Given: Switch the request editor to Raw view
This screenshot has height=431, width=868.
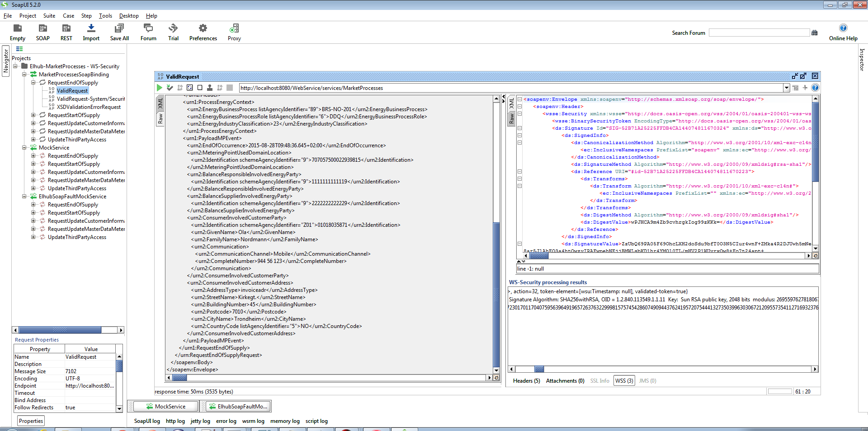Looking at the screenshot, I should [x=160, y=119].
